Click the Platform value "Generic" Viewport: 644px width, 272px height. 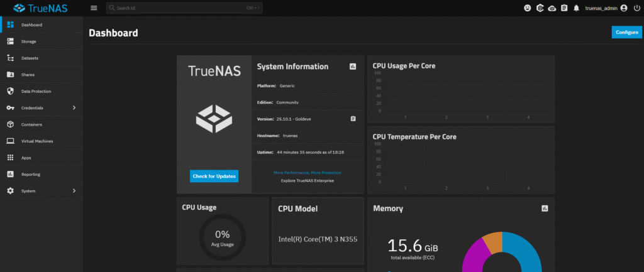(287, 85)
